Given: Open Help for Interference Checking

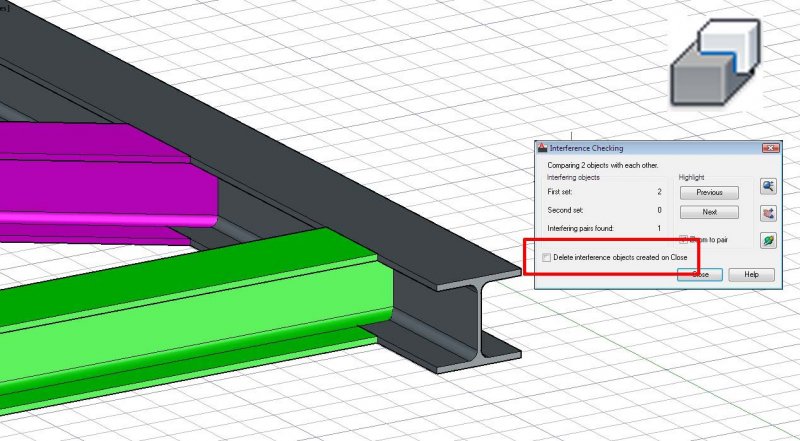Looking at the screenshot, I should (751, 275).
